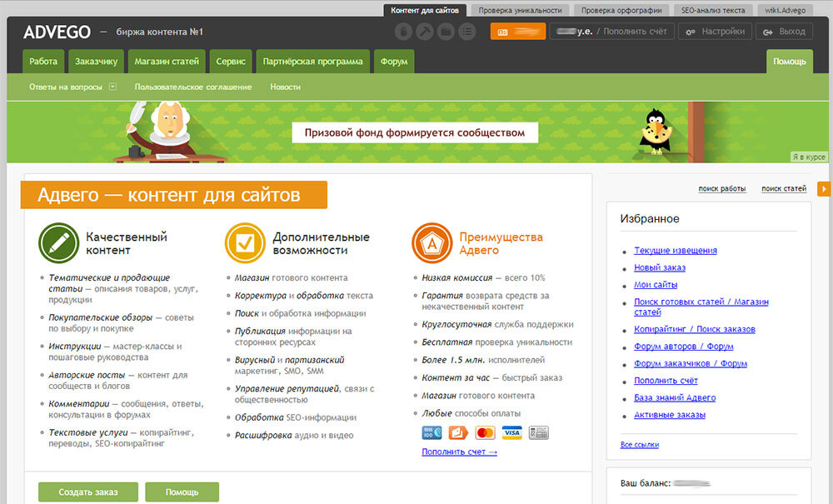Click the folder round icon in header
Image resolution: width=833 pixels, height=504 pixels.
pos(446,32)
